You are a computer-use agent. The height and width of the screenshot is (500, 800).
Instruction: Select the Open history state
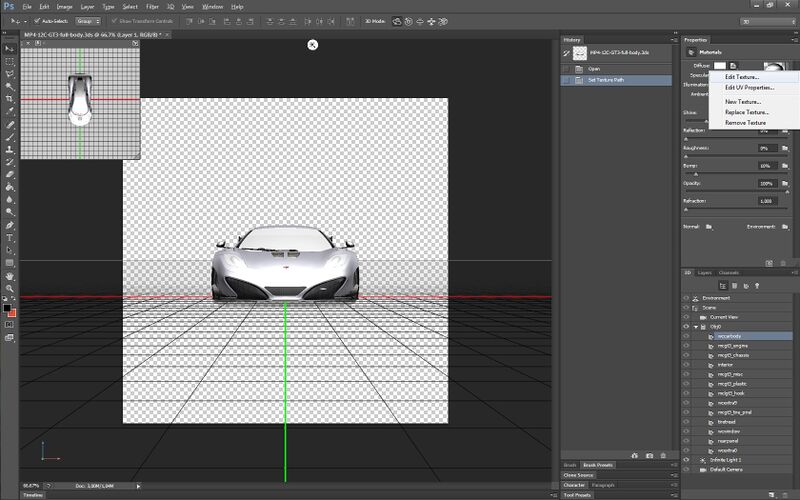594,68
